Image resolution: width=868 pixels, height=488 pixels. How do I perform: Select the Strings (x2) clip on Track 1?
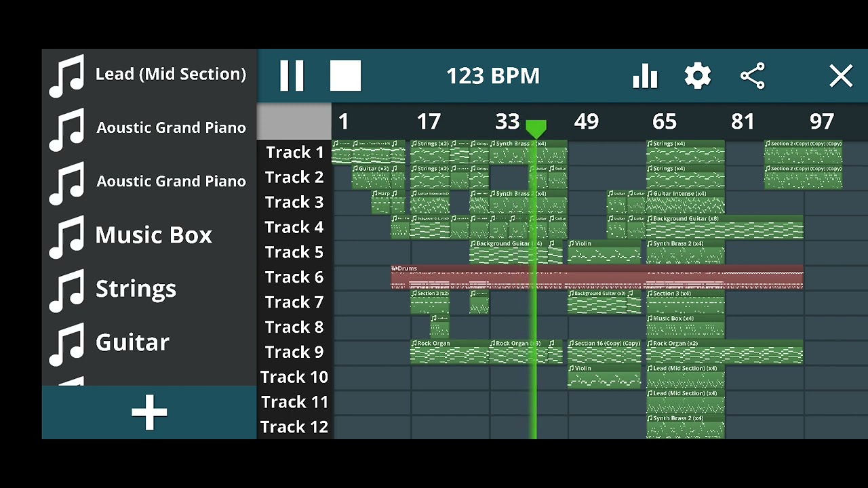coord(430,152)
